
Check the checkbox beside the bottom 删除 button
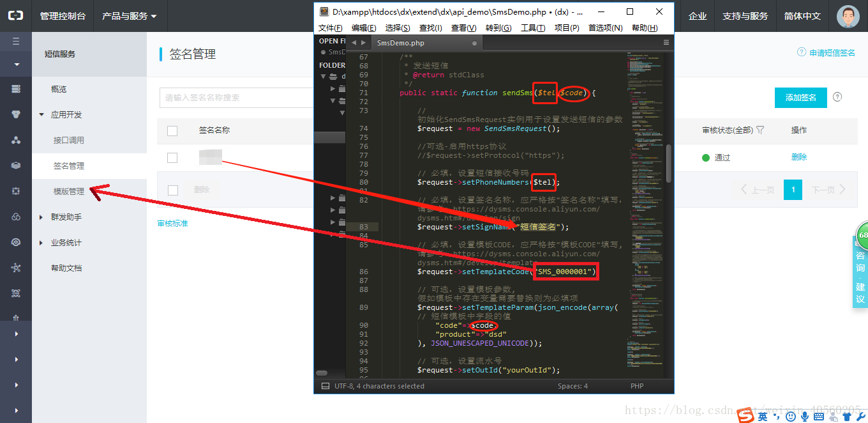tap(172, 190)
